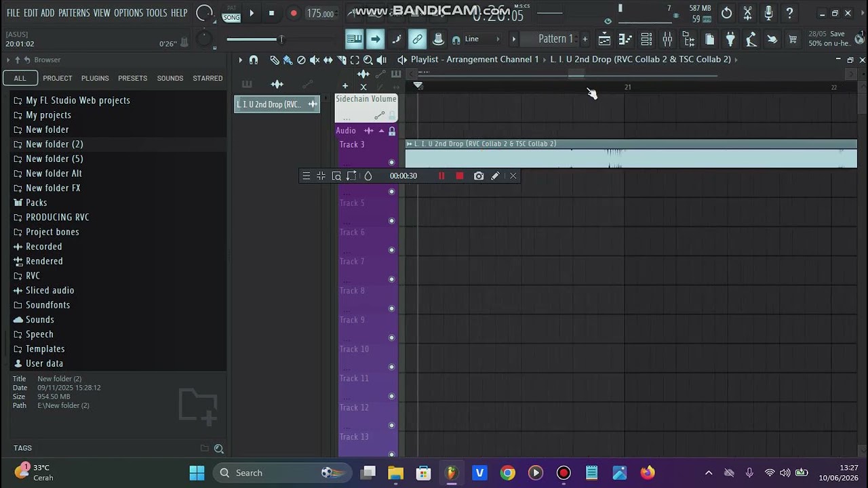Select the playlist playback speaker tool
The width and height of the screenshot is (868, 488).
(x=382, y=60)
